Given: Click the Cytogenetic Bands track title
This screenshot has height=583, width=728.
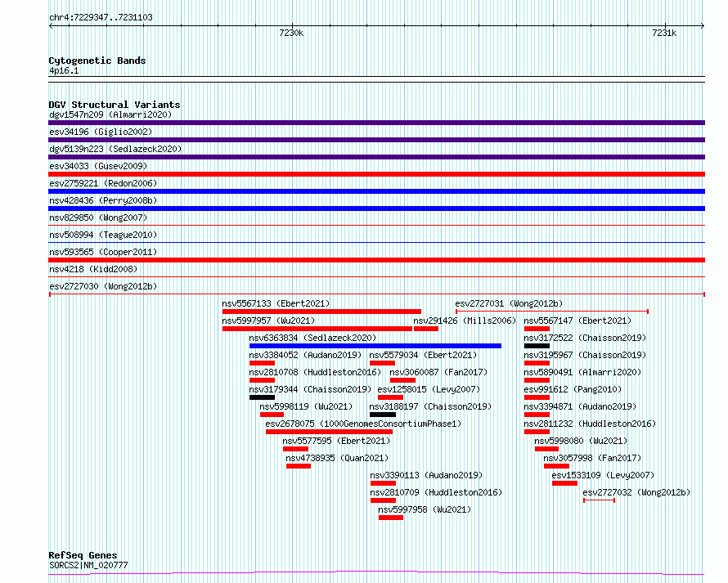Looking at the screenshot, I should [97, 61].
